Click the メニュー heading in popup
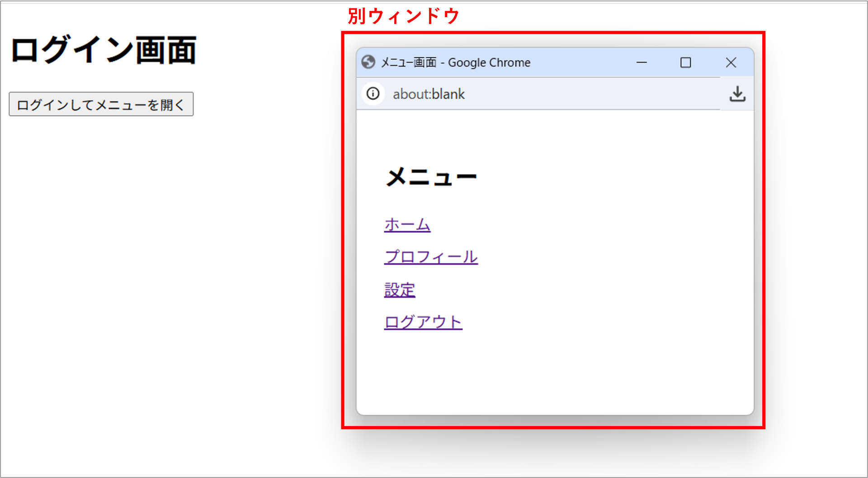This screenshot has height=478, width=868. (x=431, y=176)
